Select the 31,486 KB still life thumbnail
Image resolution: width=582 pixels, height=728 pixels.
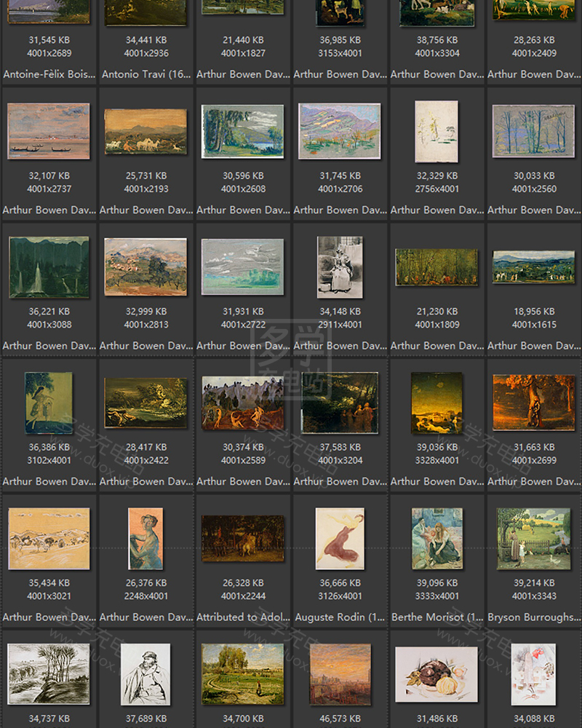[x=436, y=674]
